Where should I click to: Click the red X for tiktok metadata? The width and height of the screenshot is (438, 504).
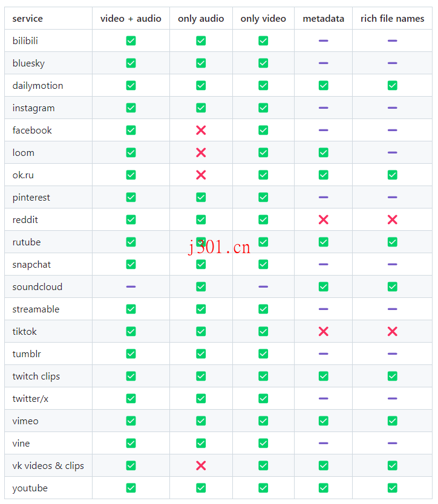tap(324, 331)
